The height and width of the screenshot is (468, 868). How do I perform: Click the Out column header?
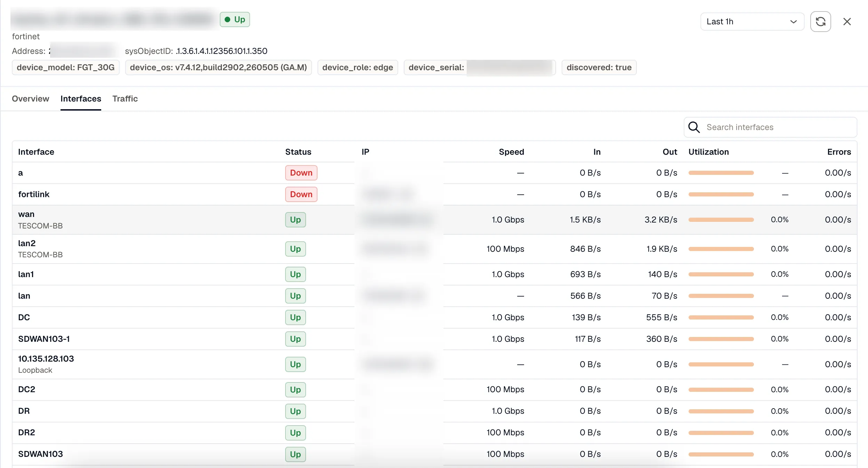[x=670, y=152]
